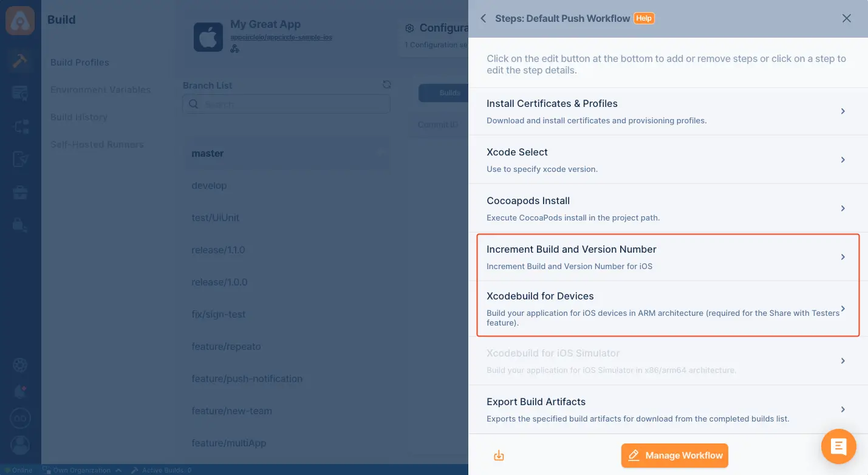Click the help lifebuoy icon in the sidebar
868x475 pixels.
click(x=20, y=365)
